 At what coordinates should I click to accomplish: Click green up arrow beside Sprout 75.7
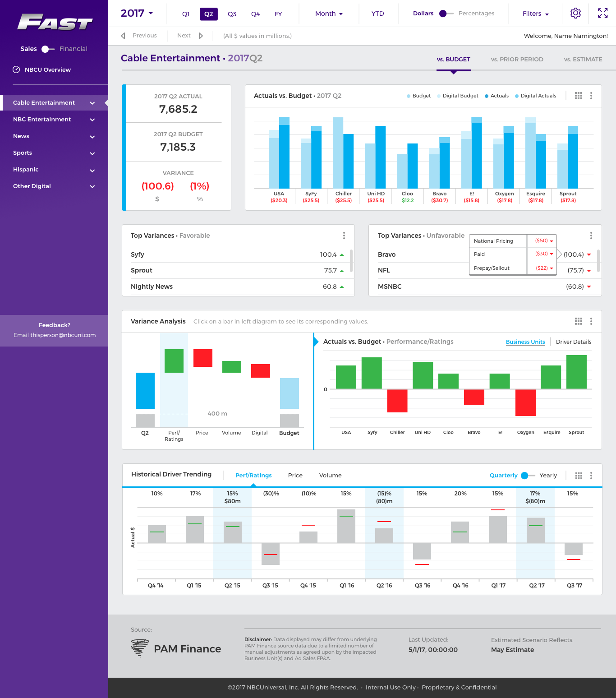pos(342,271)
